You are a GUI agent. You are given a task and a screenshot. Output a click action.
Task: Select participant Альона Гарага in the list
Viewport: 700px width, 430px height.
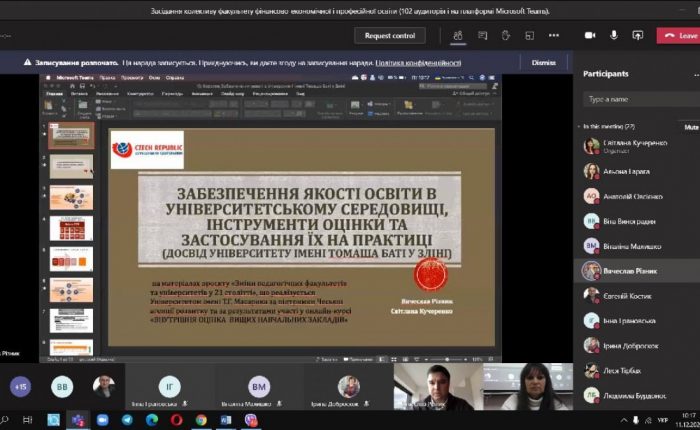pyautogui.click(x=637, y=171)
